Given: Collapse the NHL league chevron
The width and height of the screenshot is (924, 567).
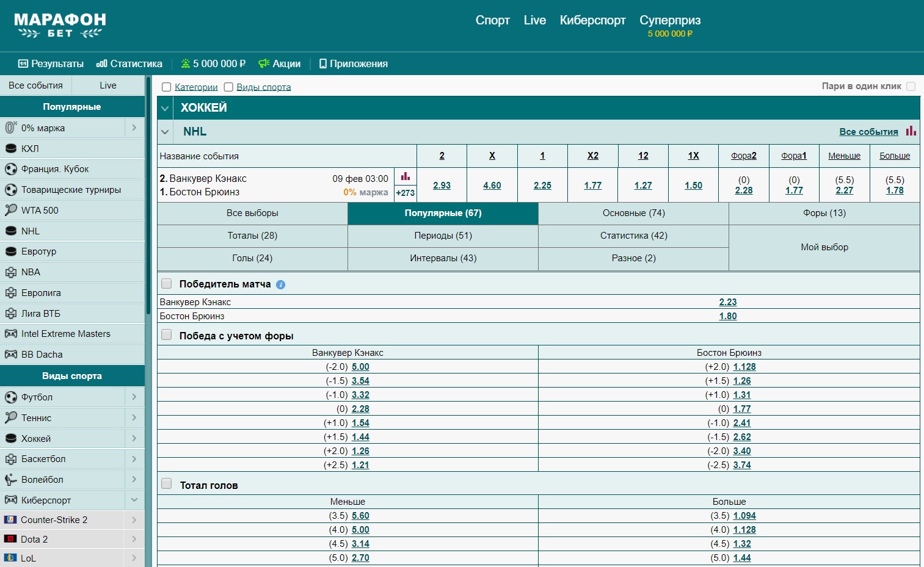Looking at the screenshot, I should (165, 131).
